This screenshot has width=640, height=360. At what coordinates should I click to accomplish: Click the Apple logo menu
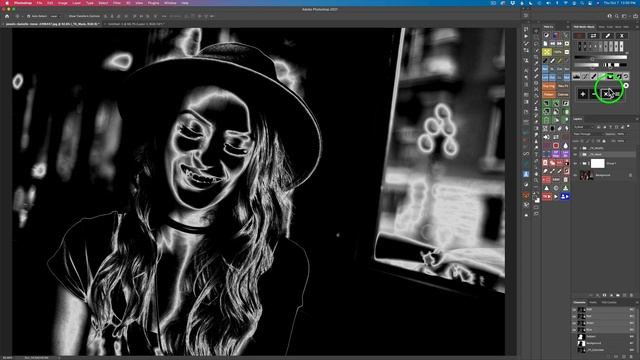coord(7,3)
